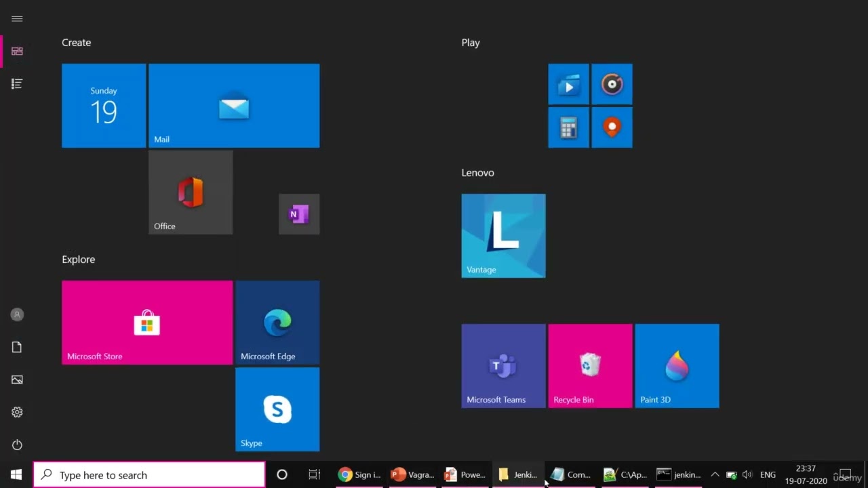Launch the Office tile
Image resolution: width=868 pixels, height=488 pixels.
[191, 192]
